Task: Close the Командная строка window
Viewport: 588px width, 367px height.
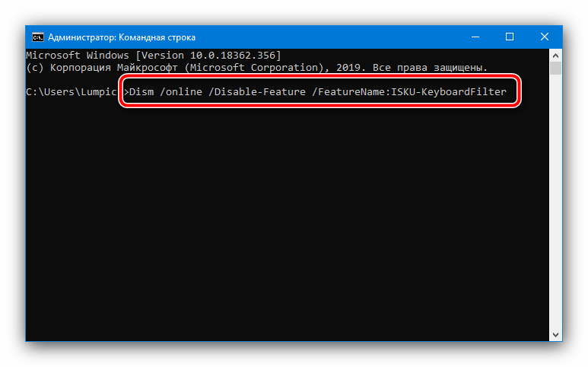Action: [545, 37]
